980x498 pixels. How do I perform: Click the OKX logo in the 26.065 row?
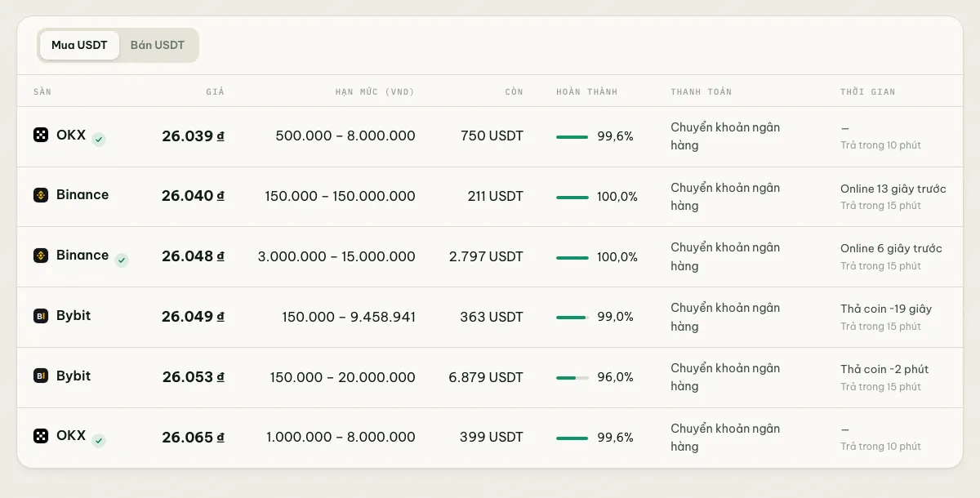point(41,436)
